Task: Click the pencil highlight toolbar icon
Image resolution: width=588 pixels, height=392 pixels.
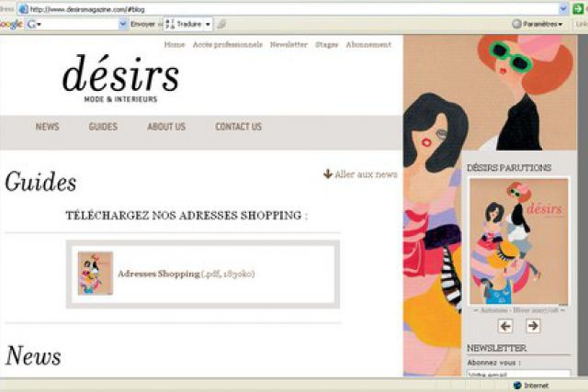Action: pyautogui.click(x=221, y=25)
